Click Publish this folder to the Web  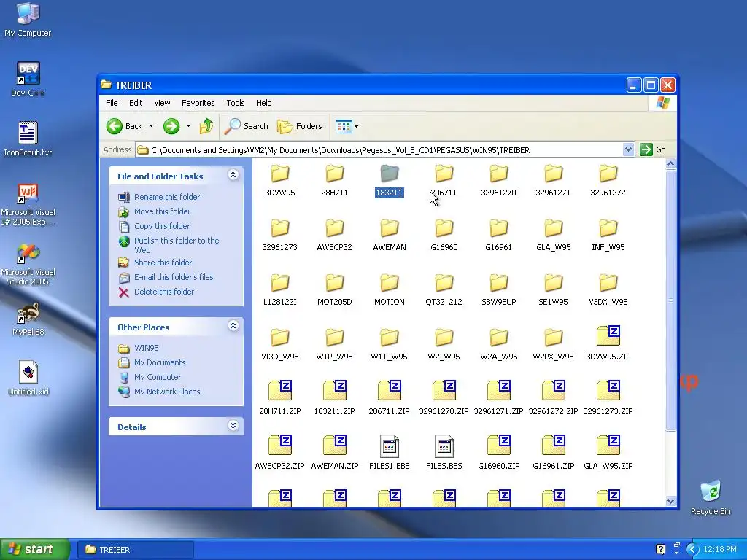click(177, 245)
